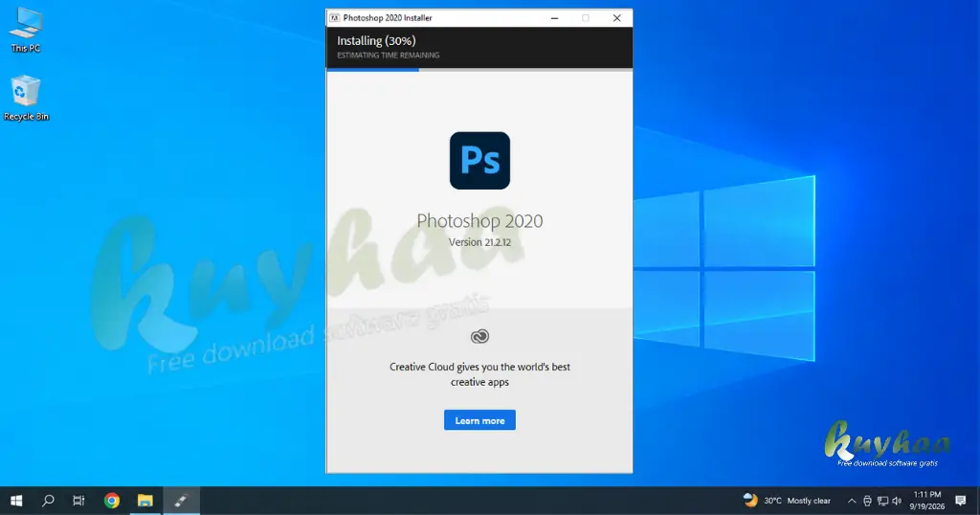
Task: Open the taskbar clock showing 1:11 PM
Action: click(926, 501)
